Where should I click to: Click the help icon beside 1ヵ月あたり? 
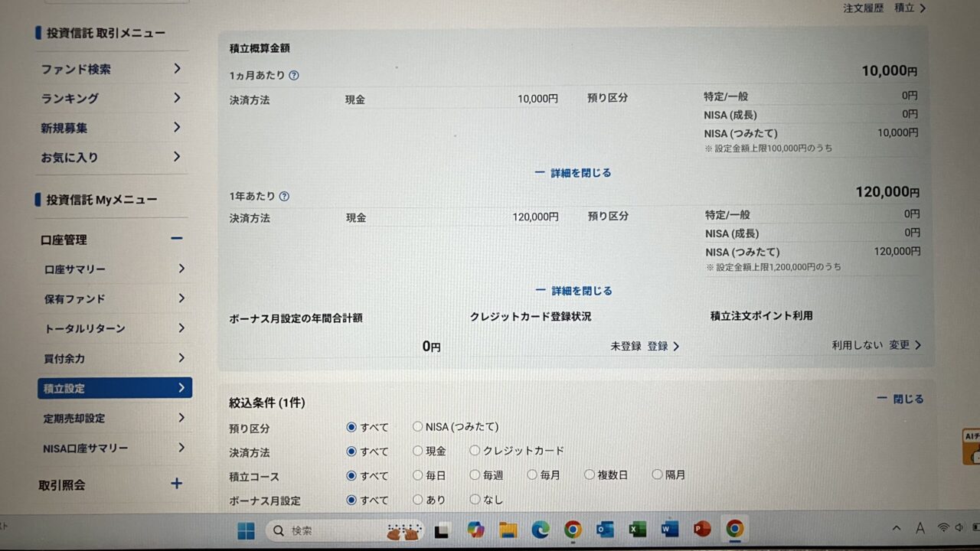tap(294, 76)
